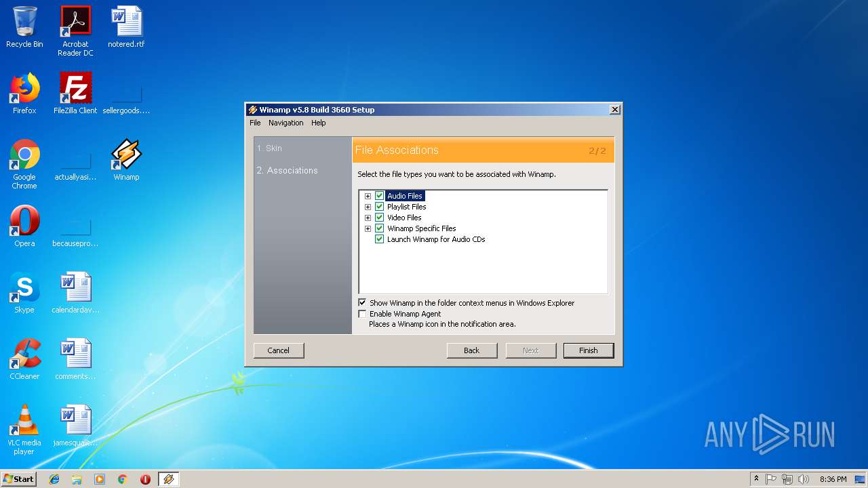Switch to Winamp Setup taskbar button

click(x=168, y=479)
